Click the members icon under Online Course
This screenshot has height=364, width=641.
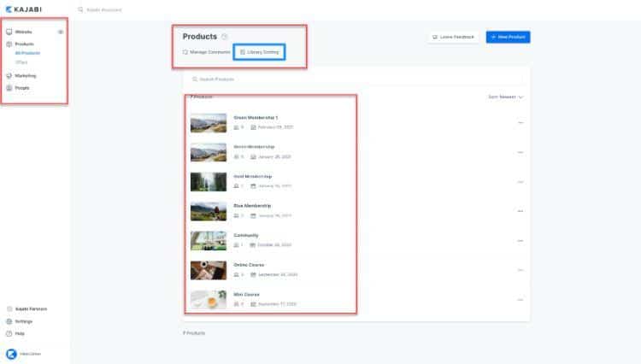click(x=236, y=275)
